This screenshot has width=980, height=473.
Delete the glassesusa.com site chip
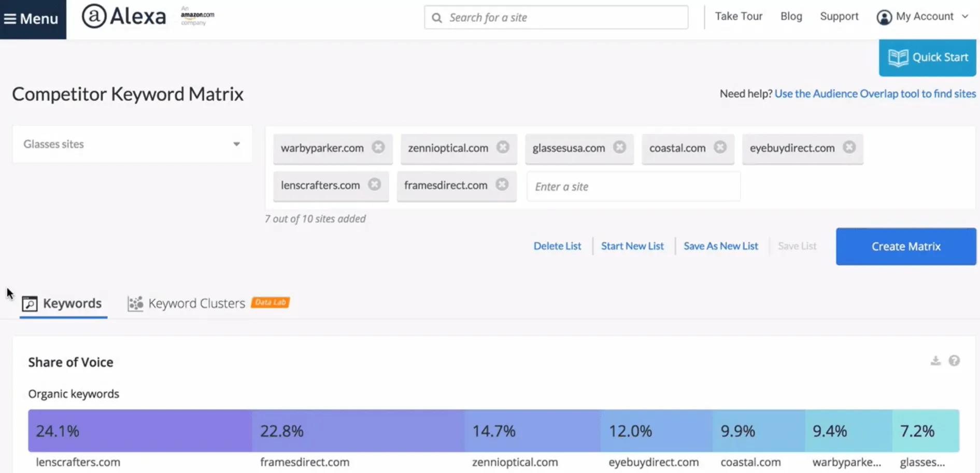coord(619,147)
